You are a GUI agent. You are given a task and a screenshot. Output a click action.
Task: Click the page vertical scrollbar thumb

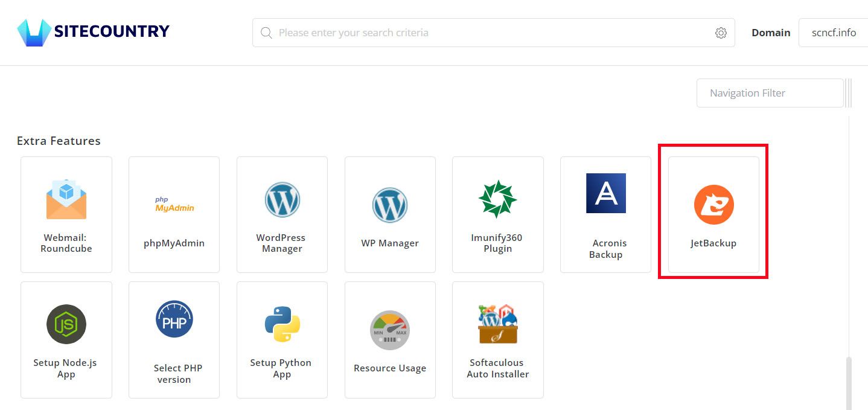tap(849, 383)
